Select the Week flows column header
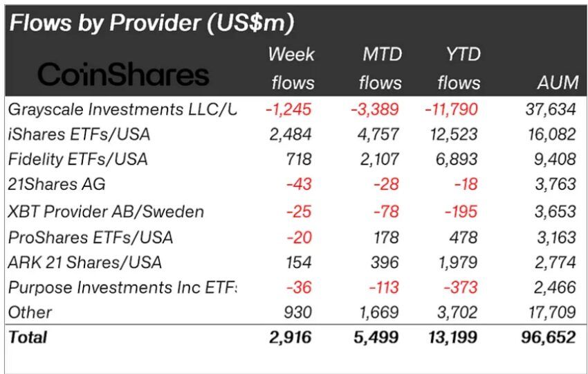This screenshot has height=374, width=588. pyautogui.click(x=292, y=69)
